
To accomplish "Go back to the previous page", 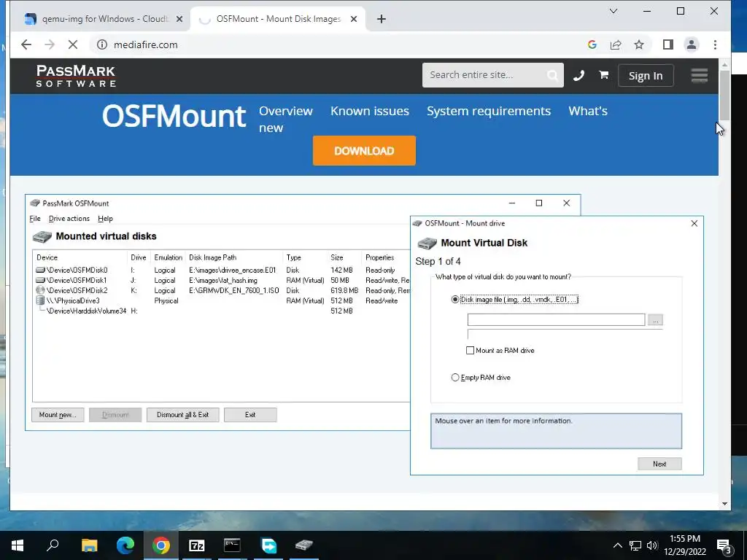I will coord(26,44).
